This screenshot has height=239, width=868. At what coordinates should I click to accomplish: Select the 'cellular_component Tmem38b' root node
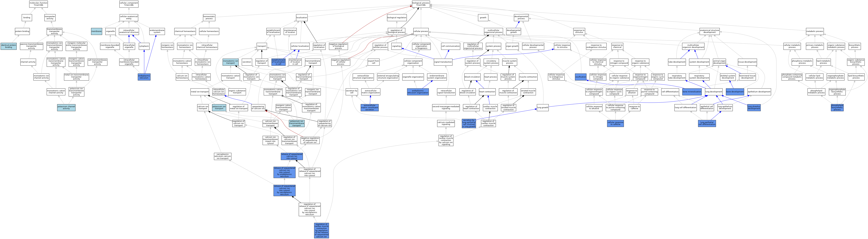129,4
